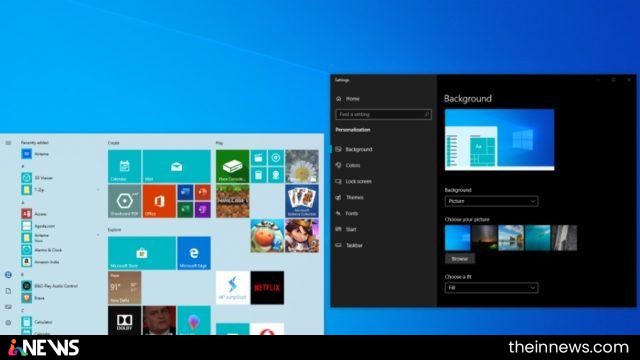Viewport: 640px width, 360px height.
Task: Open the Netflix tile in Start menu
Action: (267, 288)
